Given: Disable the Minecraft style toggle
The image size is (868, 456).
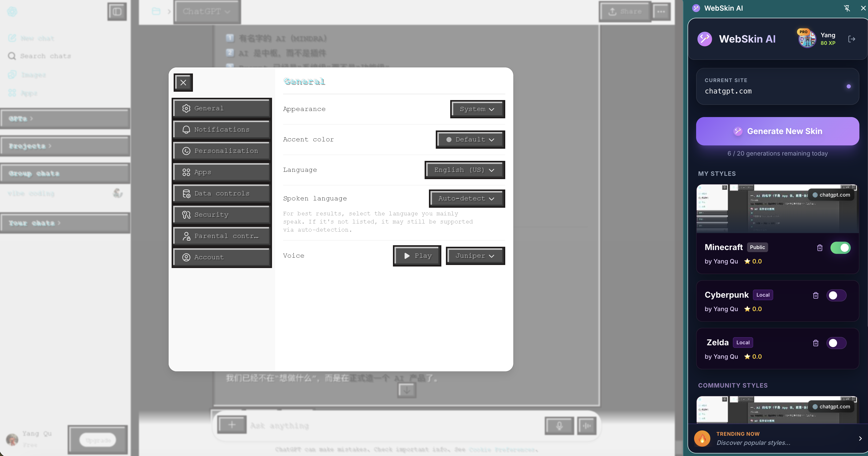Looking at the screenshot, I should [x=840, y=248].
